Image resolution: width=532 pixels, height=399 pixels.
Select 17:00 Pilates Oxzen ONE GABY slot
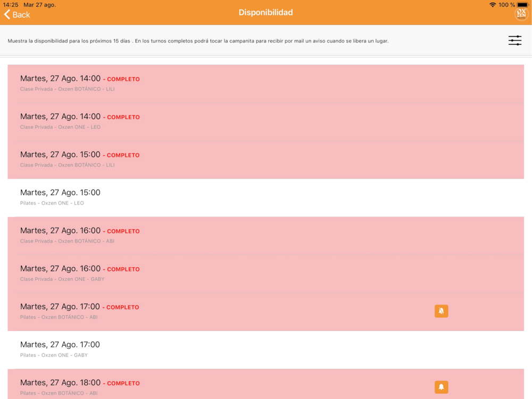265,350
